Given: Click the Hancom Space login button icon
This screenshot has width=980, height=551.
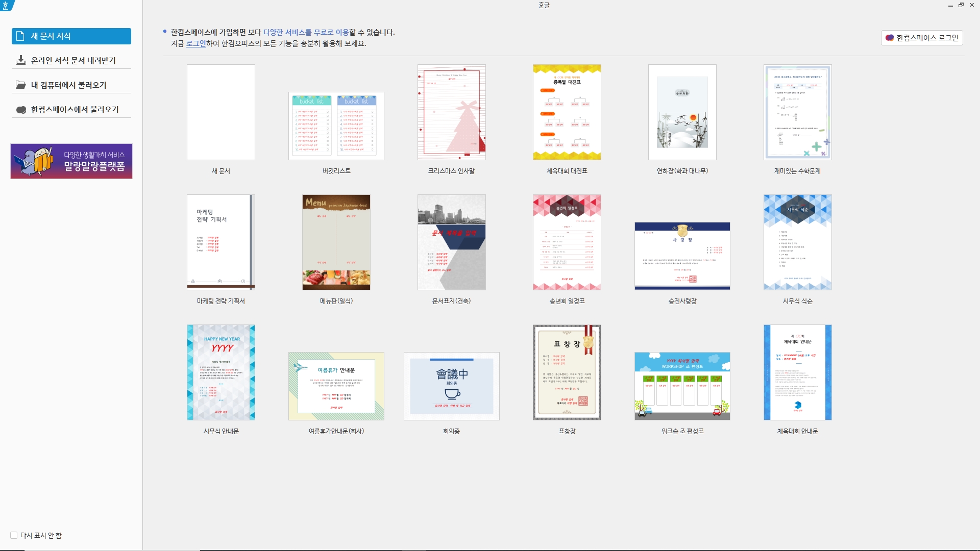Looking at the screenshot, I should [x=890, y=38].
